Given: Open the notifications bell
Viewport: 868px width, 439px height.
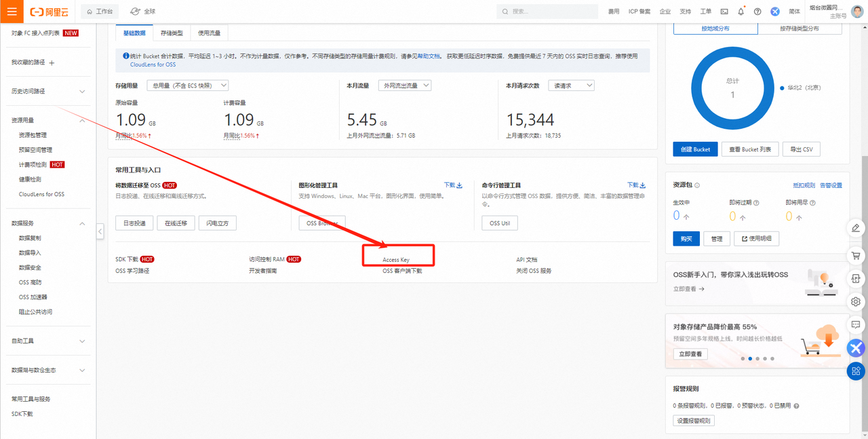Looking at the screenshot, I should [x=740, y=12].
